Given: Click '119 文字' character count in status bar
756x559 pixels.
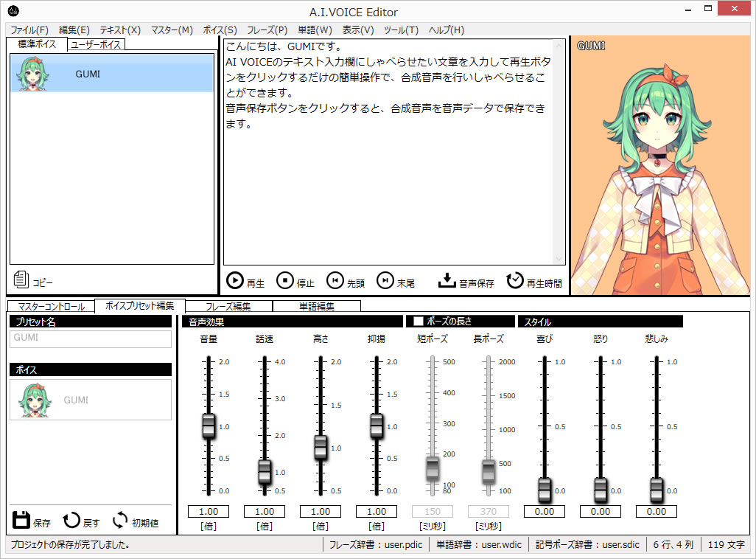Looking at the screenshot, I should (726, 544).
